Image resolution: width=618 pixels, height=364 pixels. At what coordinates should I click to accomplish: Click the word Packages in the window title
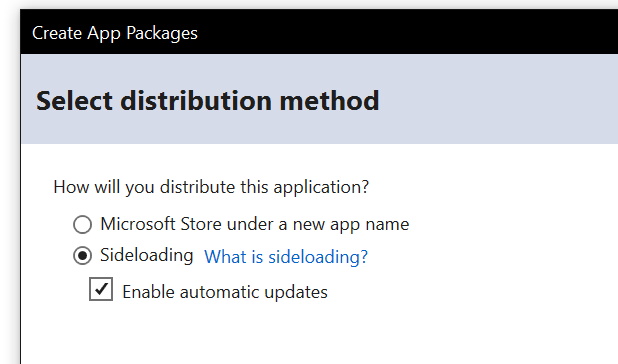[x=162, y=33]
